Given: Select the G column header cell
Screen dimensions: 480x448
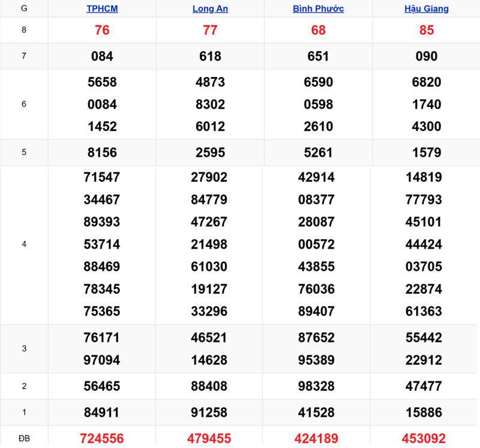Looking at the screenshot, I should (x=24, y=9).
